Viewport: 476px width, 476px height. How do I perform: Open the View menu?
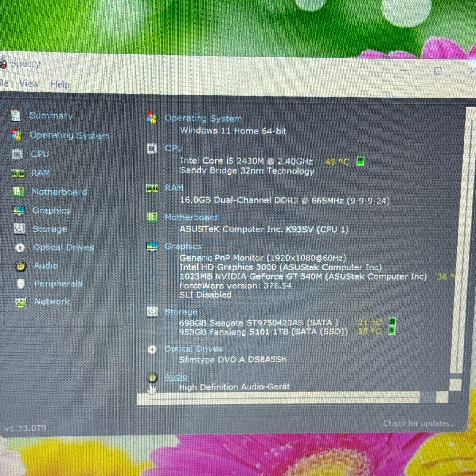pos(29,84)
